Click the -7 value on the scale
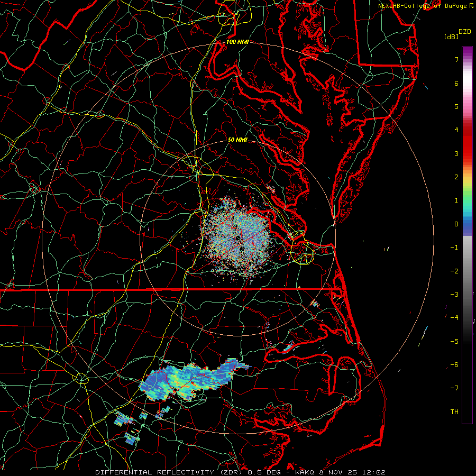 tap(454, 388)
